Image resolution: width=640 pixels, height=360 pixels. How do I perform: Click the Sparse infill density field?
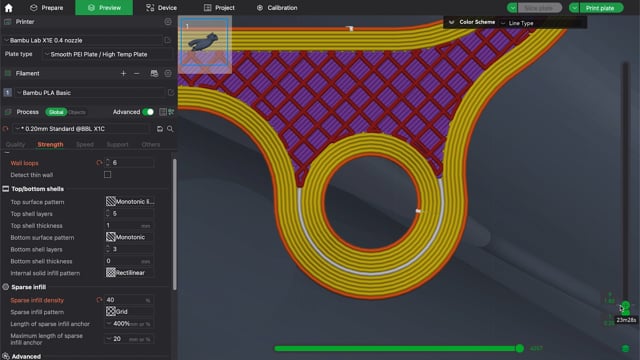[x=129, y=300]
